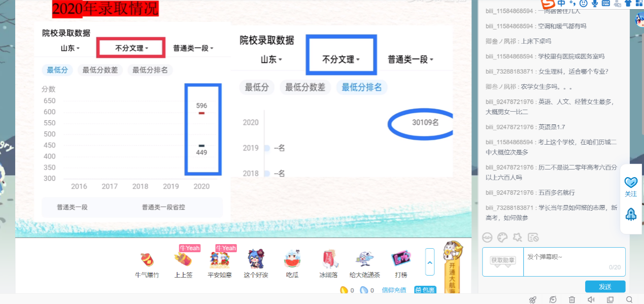Screen dimensions: 644x304
Task: Click the 发送 send button
Action: 605,287
